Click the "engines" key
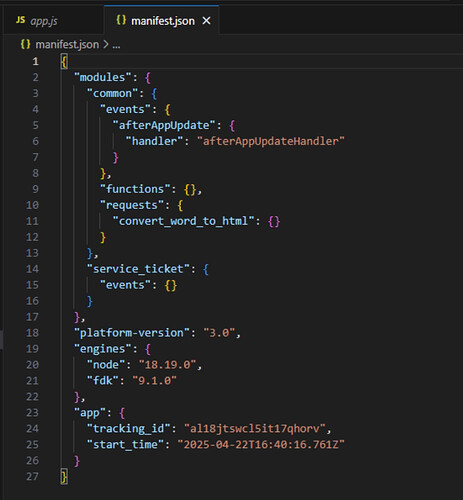 [102, 349]
